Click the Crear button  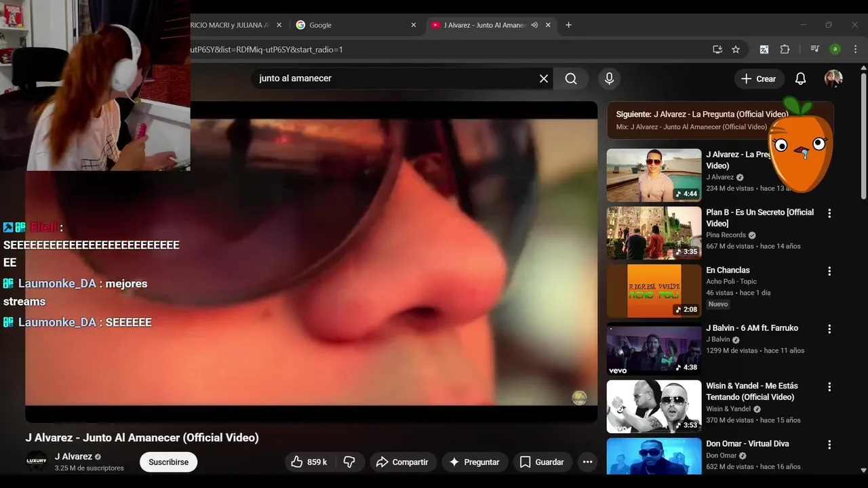click(x=759, y=79)
